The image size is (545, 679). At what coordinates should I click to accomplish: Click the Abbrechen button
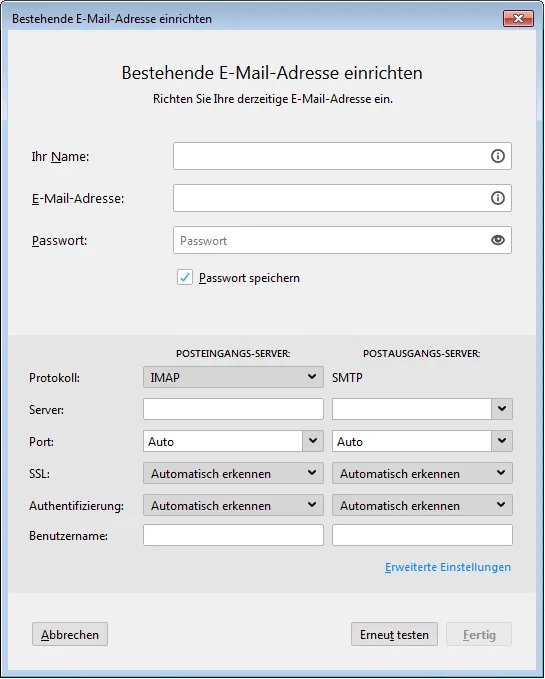[70, 634]
